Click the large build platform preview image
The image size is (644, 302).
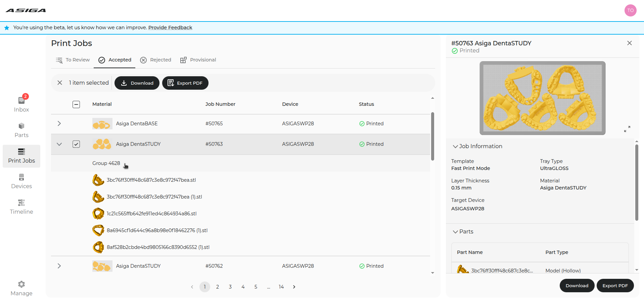[x=542, y=98]
